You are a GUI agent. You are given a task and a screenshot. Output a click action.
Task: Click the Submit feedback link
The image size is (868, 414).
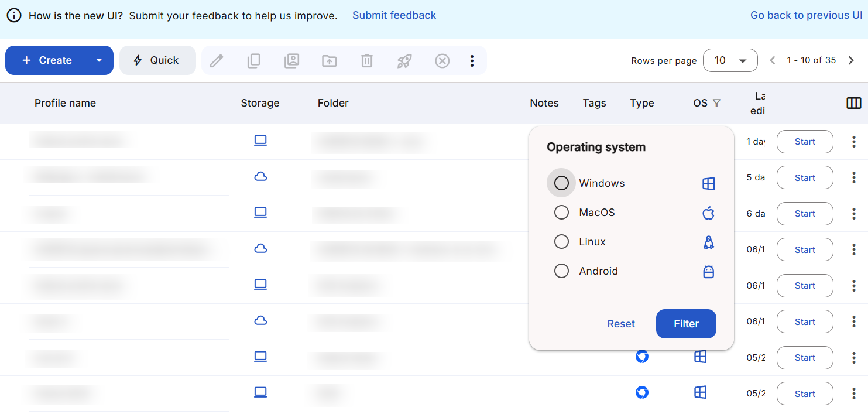coord(394,15)
